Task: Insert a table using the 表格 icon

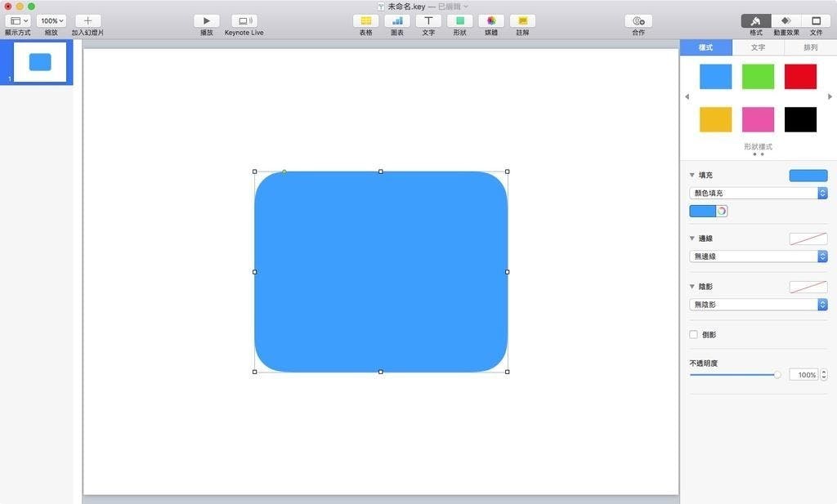Action: click(365, 20)
